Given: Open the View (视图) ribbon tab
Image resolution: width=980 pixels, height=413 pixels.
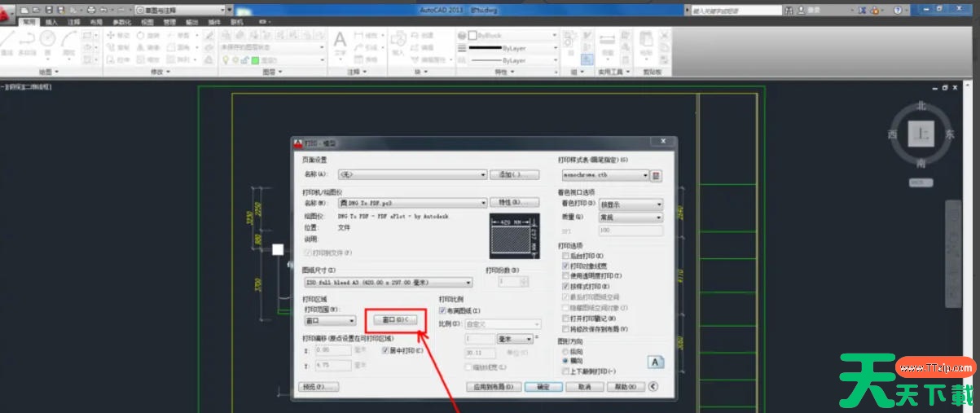Looking at the screenshot, I should [x=147, y=22].
